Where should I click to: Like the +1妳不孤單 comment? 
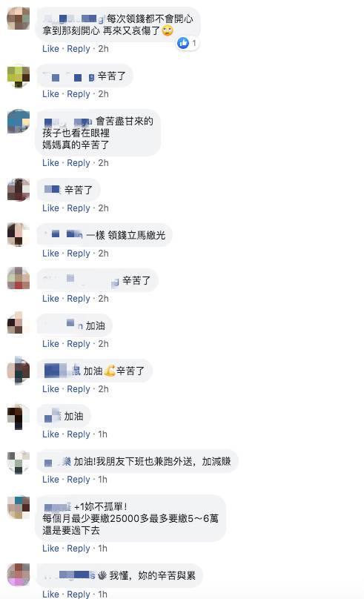click(51, 549)
